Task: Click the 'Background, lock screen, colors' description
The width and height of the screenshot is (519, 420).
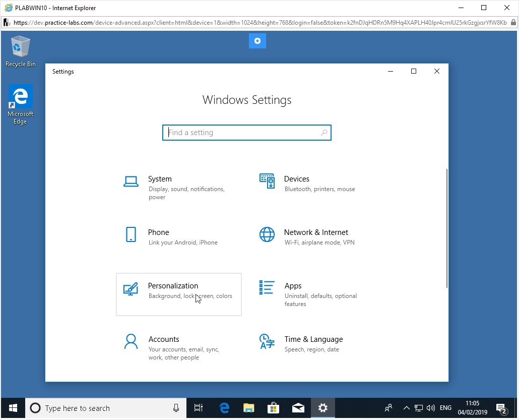Action: point(190,296)
